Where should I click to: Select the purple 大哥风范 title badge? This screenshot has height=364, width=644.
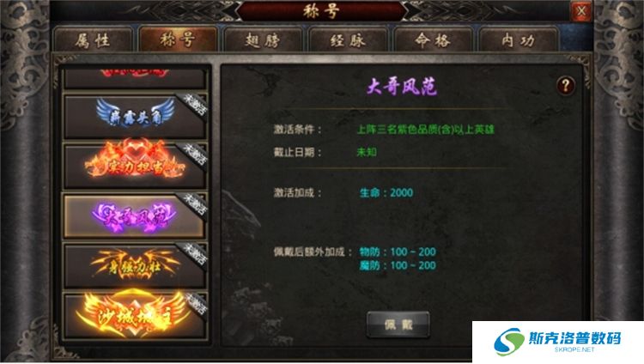(135, 216)
